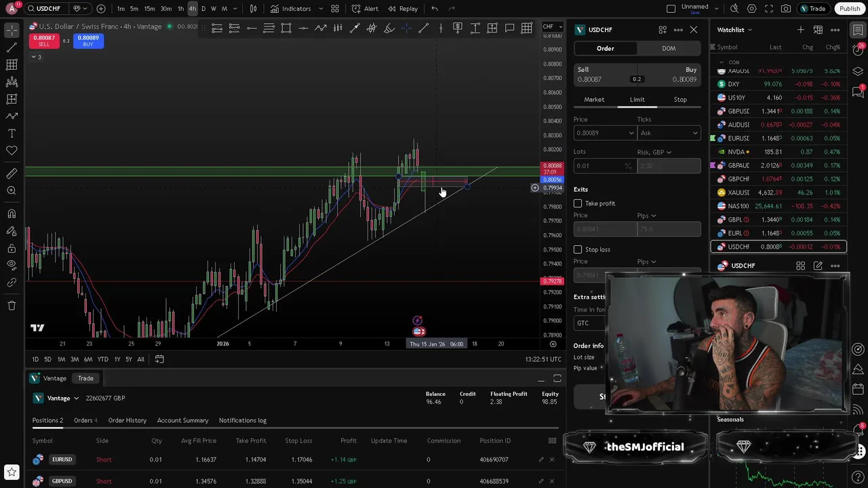Expand more timeframes dropdown arrow

234,9
